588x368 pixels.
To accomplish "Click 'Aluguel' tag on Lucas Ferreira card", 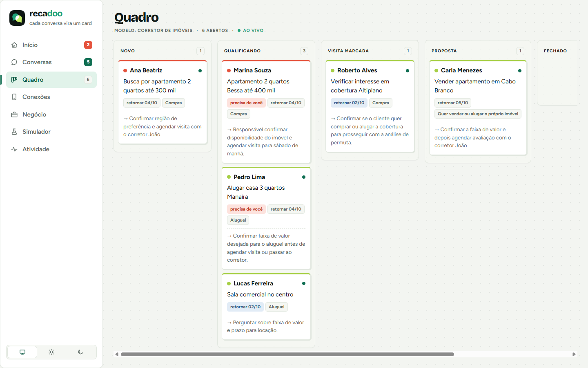I will coord(276,307).
